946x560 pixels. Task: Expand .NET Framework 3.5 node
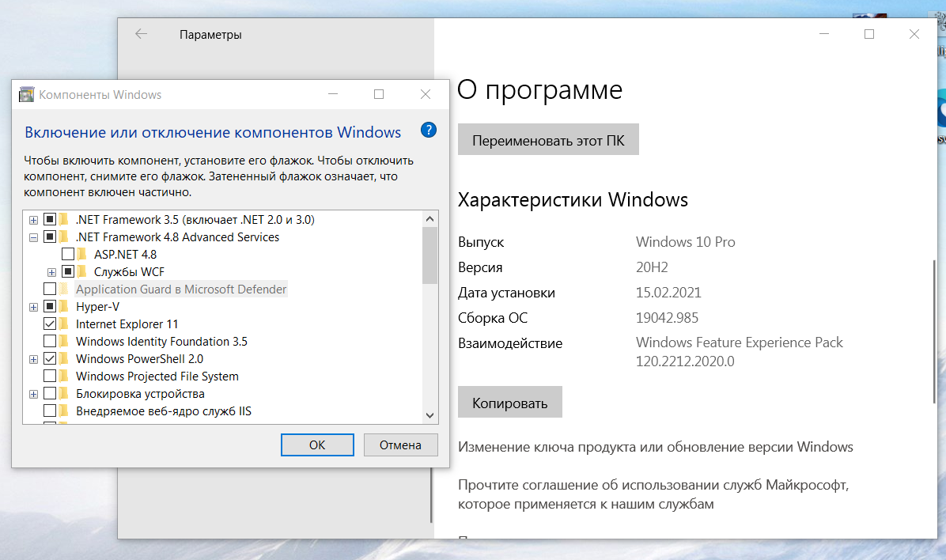coord(34,220)
